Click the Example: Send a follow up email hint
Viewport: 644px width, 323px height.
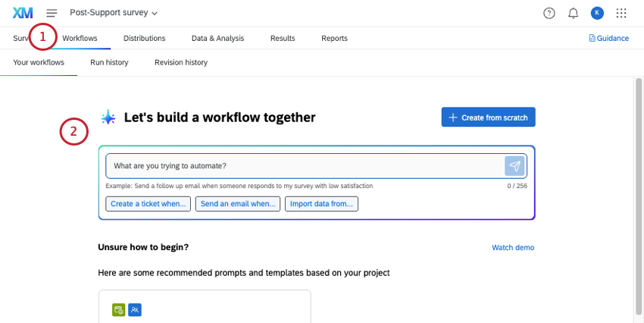coord(239,187)
